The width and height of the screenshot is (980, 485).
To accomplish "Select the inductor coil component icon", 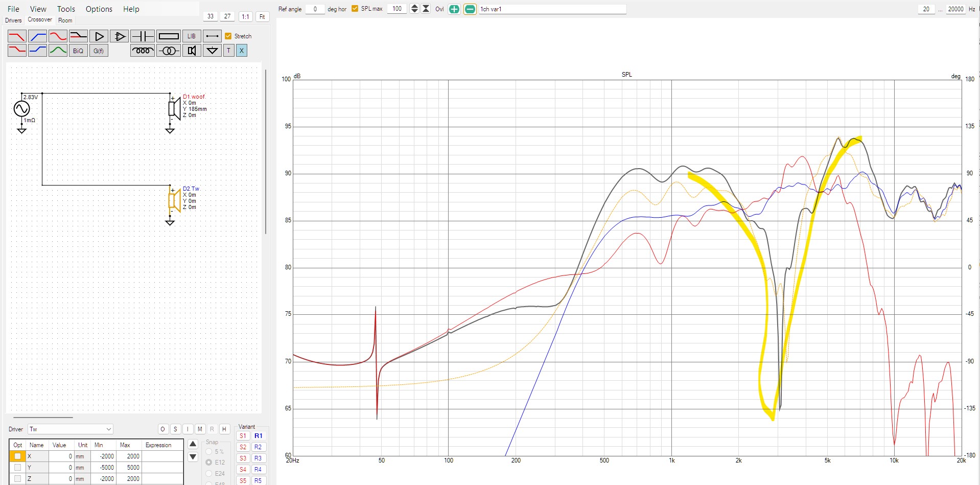I will (142, 51).
